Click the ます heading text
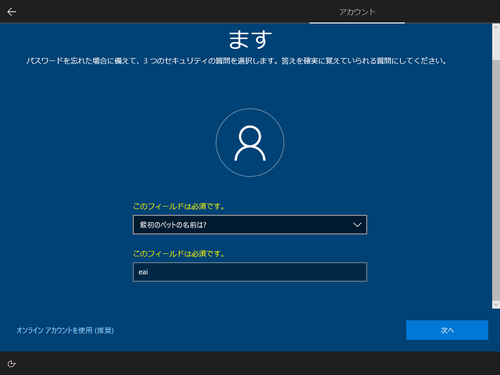Viewport: 500px width, 375px height. pos(250,40)
